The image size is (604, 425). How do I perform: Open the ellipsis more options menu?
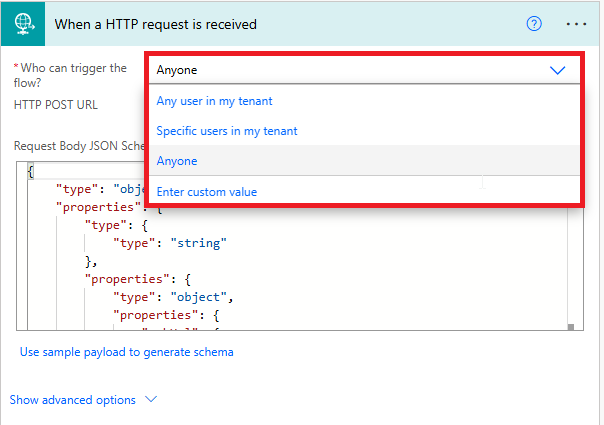click(x=577, y=23)
